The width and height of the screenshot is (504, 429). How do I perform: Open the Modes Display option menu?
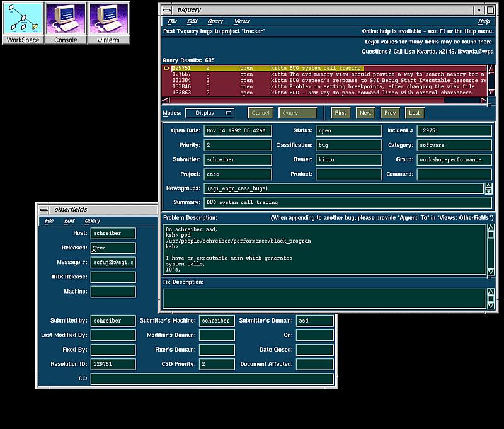coord(210,113)
